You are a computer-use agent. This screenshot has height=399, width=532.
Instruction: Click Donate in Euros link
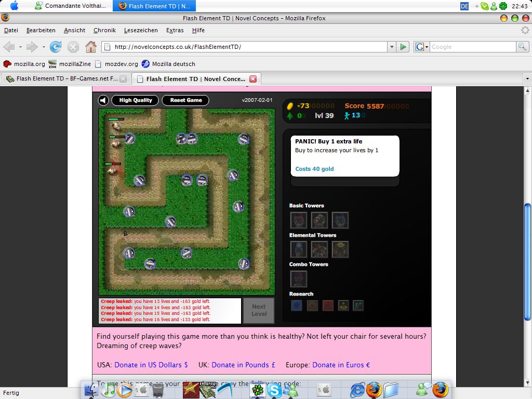tap(341, 365)
